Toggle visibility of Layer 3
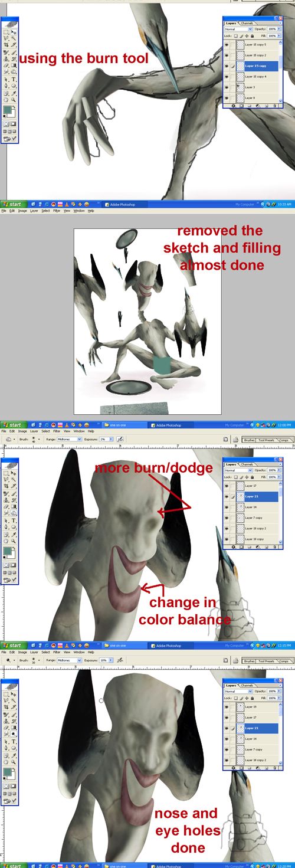295x868 pixels. (227, 87)
